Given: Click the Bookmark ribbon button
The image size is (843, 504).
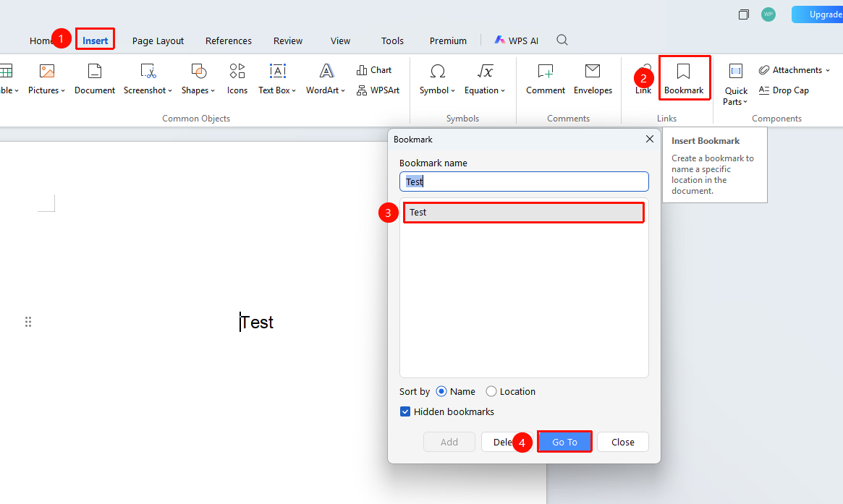Looking at the screenshot, I should [x=684, y=78].
